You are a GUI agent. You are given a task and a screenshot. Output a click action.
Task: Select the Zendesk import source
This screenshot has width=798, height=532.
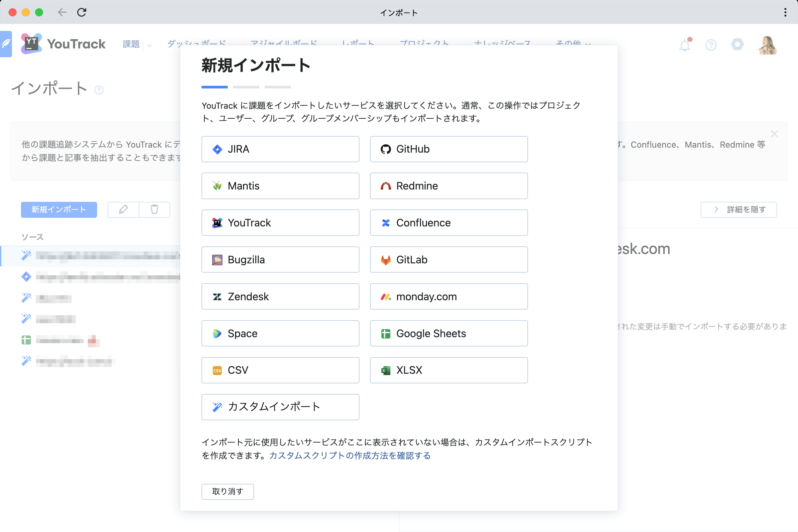(x=280, y=296)
